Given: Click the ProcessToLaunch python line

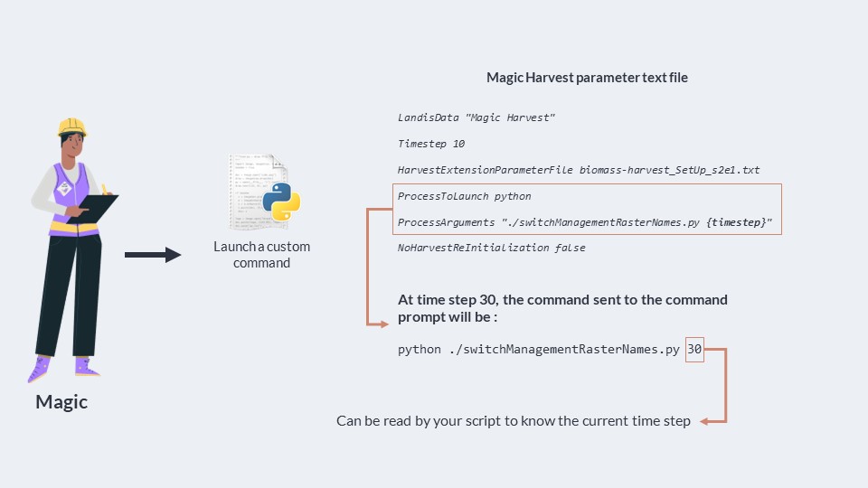Looking at the screenshot, I should tap(464, 196).
